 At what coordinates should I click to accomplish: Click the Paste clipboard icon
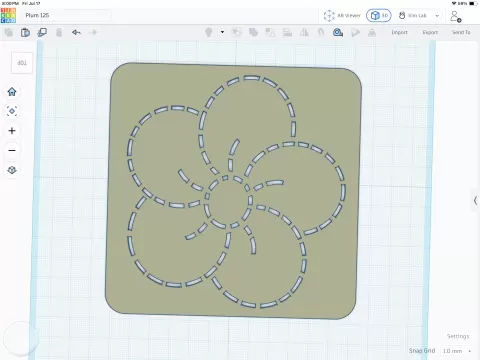25,32
